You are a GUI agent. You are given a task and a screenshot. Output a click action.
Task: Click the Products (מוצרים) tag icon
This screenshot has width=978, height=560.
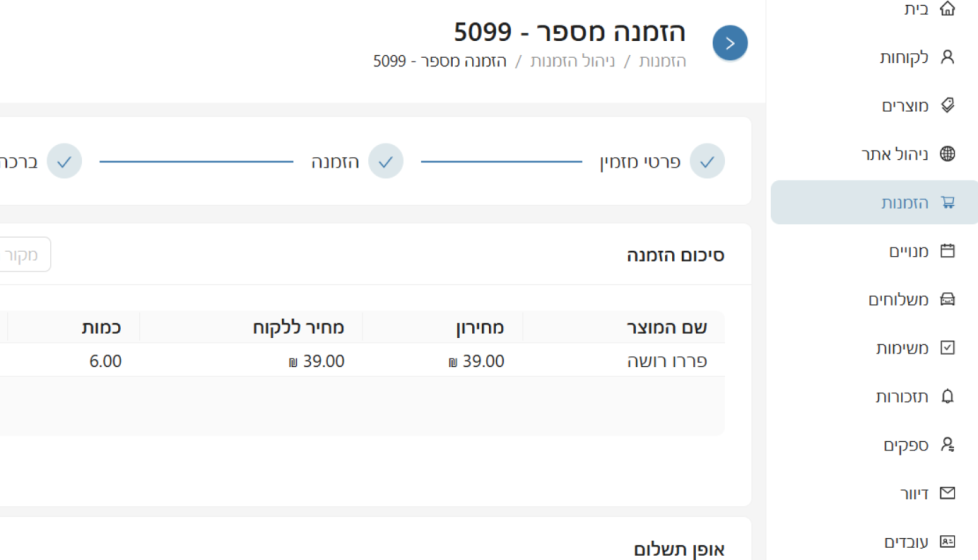(948, 105)
